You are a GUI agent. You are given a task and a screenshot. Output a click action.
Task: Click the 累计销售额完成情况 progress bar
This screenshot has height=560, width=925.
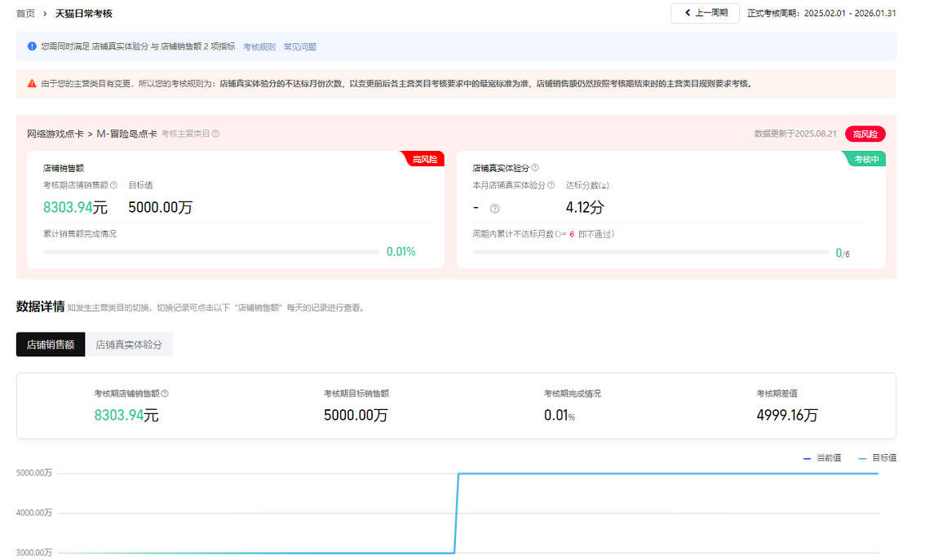point(211,253)
